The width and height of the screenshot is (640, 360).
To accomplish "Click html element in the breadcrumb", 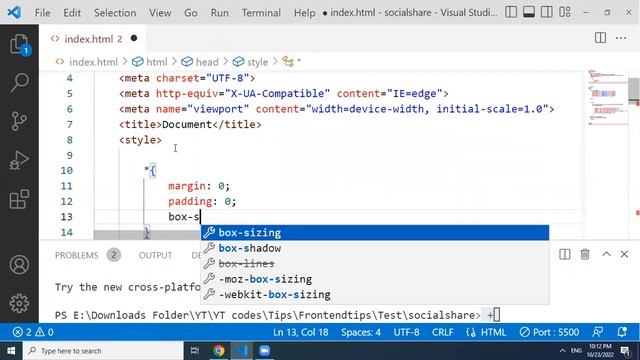I will click(x=150, y=62).
